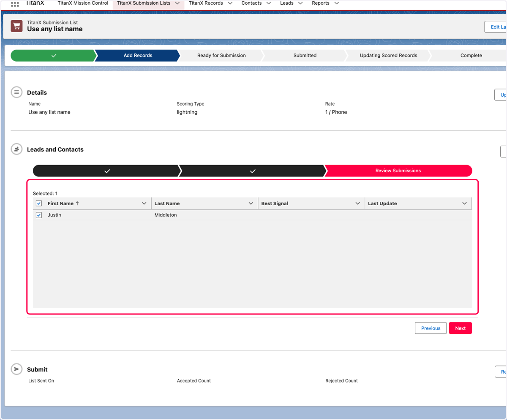Screen dimensions: 507x420
Task: Switch to the TitanX Submission Lists tab
Action: pyautogui.click(x=144, y=3)
